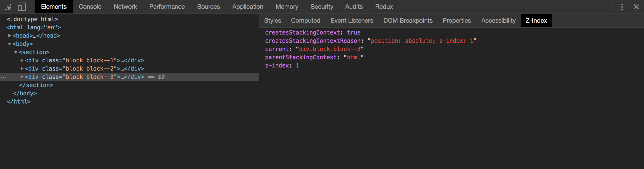
Task: Activate the inspect element picker icon
Action: pyautogui.click(x=8, y=7)
